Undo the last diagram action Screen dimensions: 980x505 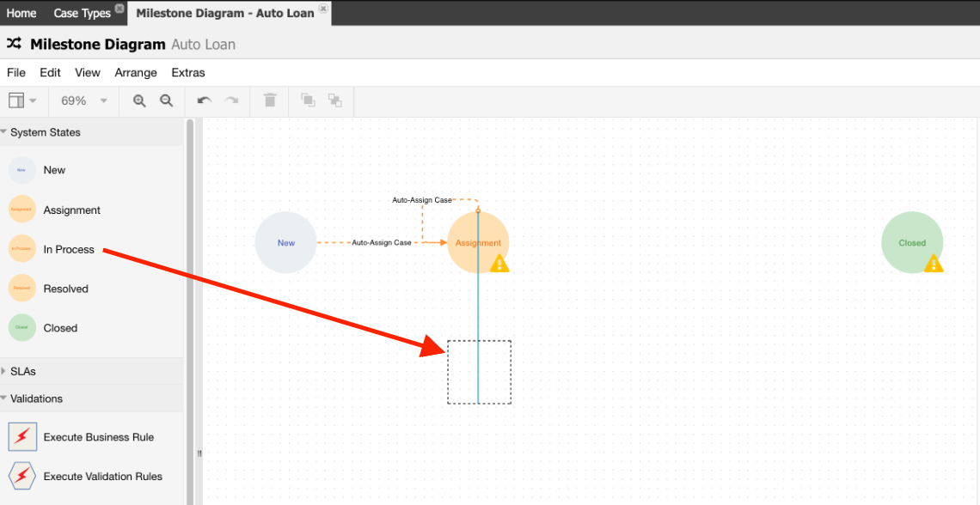coord(205,100)
